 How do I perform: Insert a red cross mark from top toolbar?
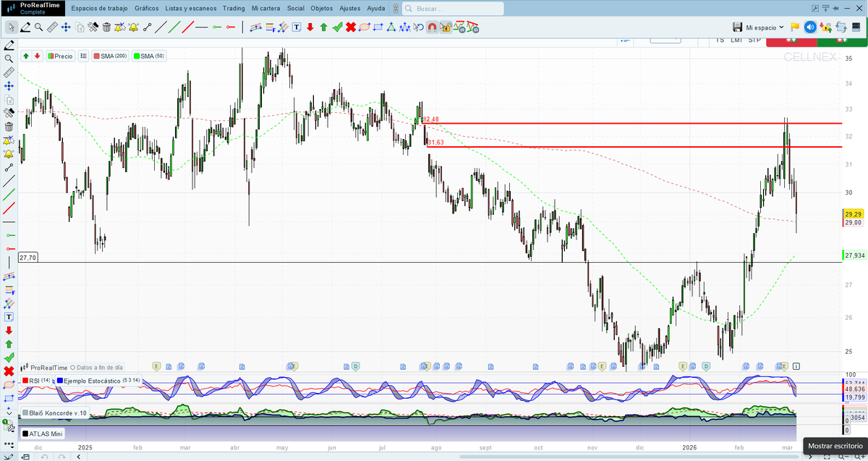coord(351,27)
